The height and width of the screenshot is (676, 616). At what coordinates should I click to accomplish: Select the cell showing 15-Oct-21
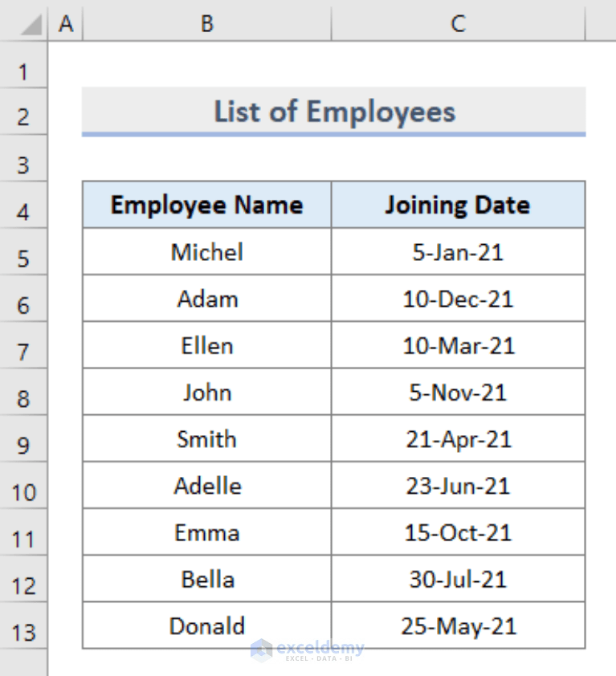click(x=457, y=532)
